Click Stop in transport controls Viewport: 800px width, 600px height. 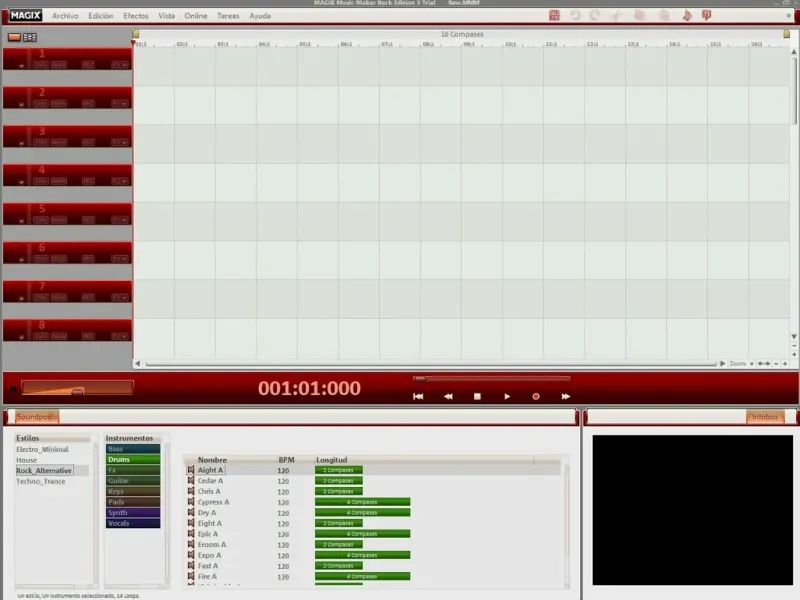point(477,396)
